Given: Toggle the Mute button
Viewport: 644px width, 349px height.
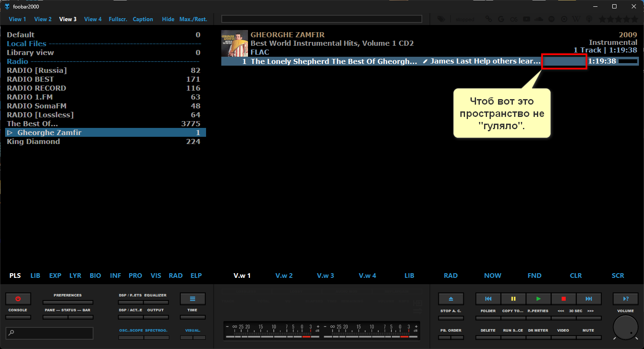Looking at the screenshot, I should tap(588, 337).
